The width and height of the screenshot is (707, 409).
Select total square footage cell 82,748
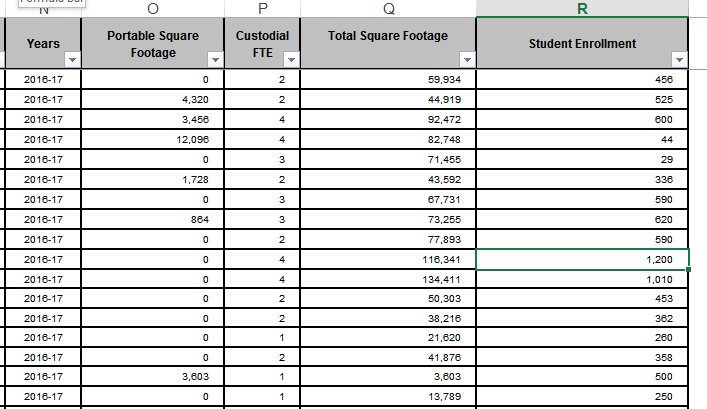click(x=388, y=139)
